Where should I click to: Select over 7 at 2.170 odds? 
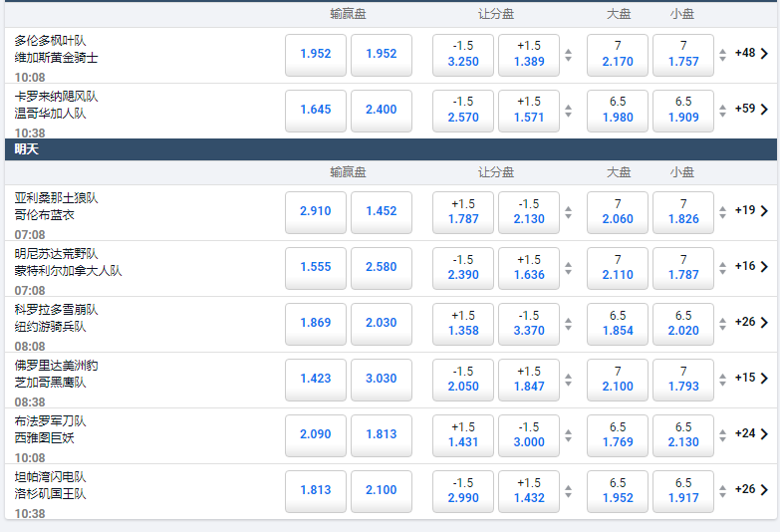618,55
